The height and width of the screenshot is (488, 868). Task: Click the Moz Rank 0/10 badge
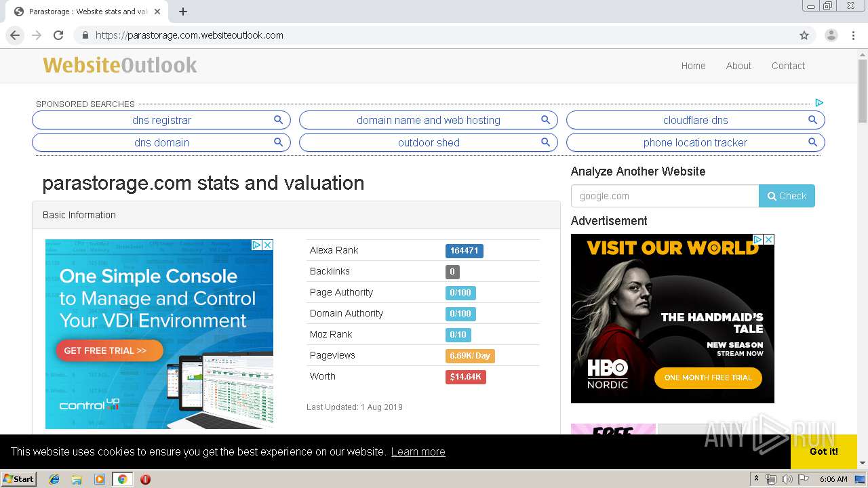point(458,335)
